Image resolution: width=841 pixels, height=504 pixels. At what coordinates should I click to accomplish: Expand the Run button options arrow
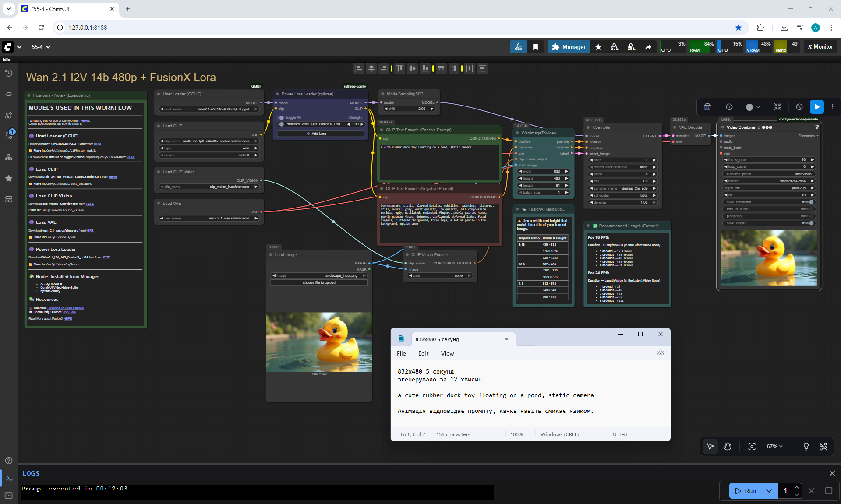[x=769, y=491]
